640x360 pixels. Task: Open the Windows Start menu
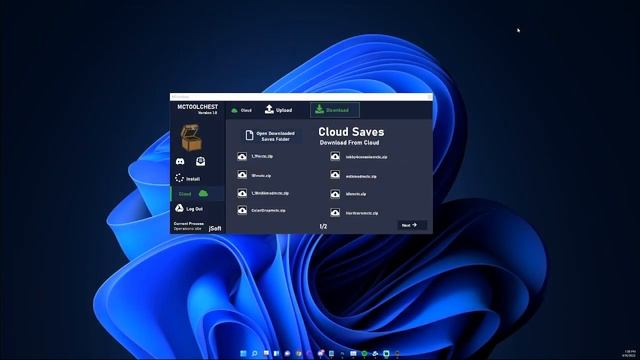[x=243, y=353]
